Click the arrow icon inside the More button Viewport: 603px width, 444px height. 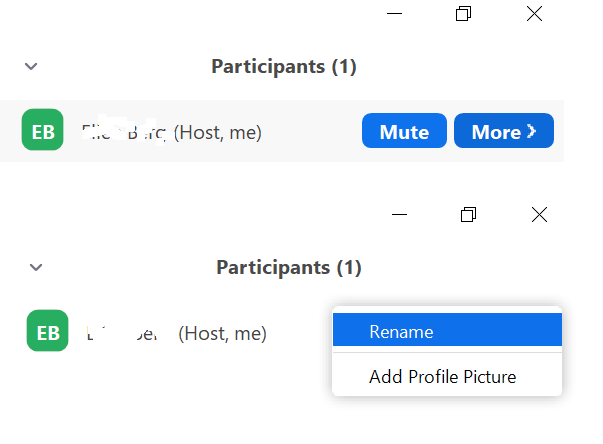pyautogui.click(x=531, y=131)
